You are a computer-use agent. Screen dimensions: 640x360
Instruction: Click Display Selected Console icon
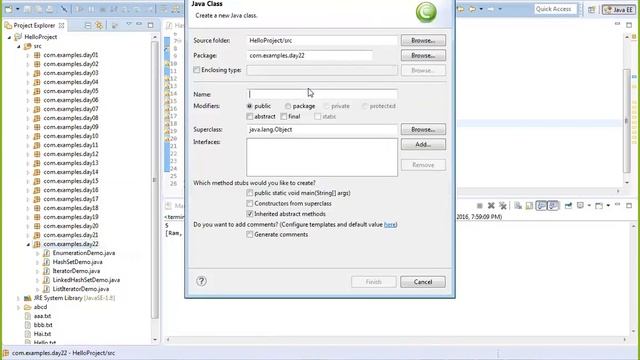tap(580, 206)
